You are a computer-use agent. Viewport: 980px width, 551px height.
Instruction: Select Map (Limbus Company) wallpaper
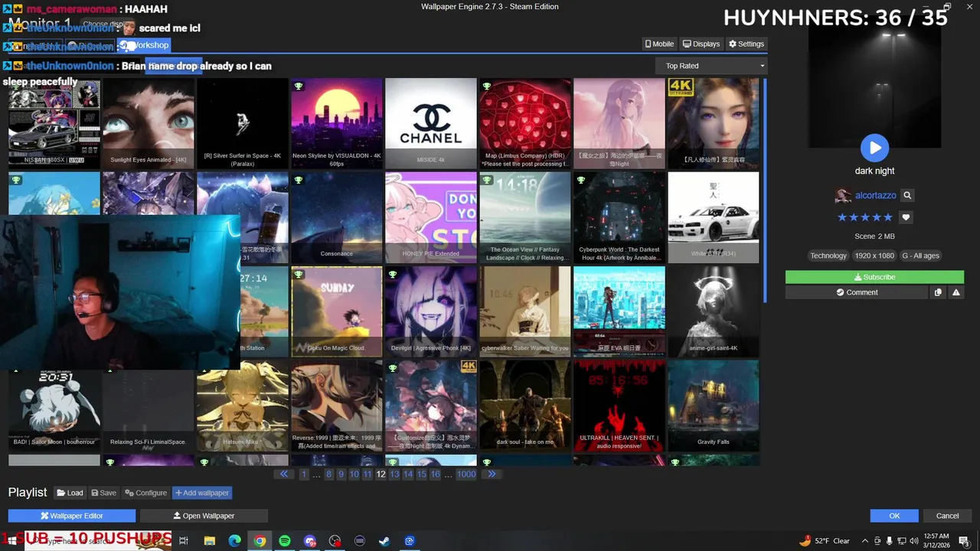coord(525,123)
